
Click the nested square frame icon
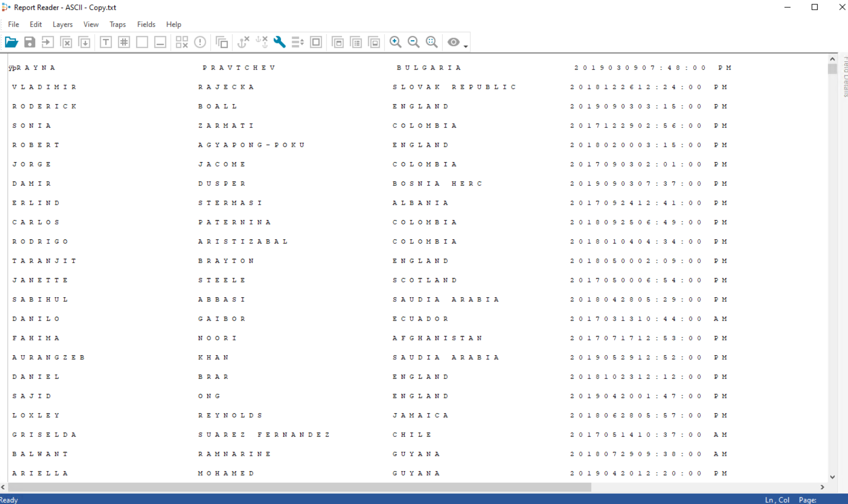pos(316,42)
